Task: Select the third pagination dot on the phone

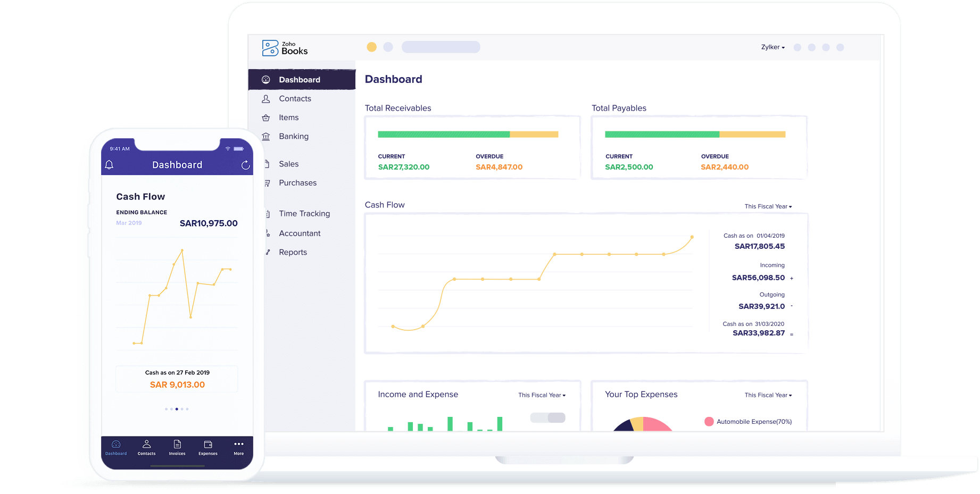Action: coord(177,408)
